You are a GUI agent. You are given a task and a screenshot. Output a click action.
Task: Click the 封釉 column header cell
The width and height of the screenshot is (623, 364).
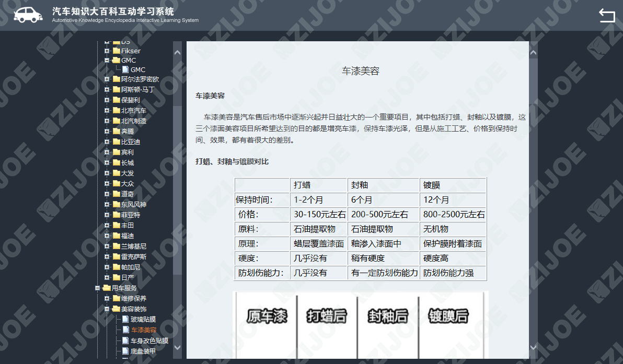pos(383,185)
